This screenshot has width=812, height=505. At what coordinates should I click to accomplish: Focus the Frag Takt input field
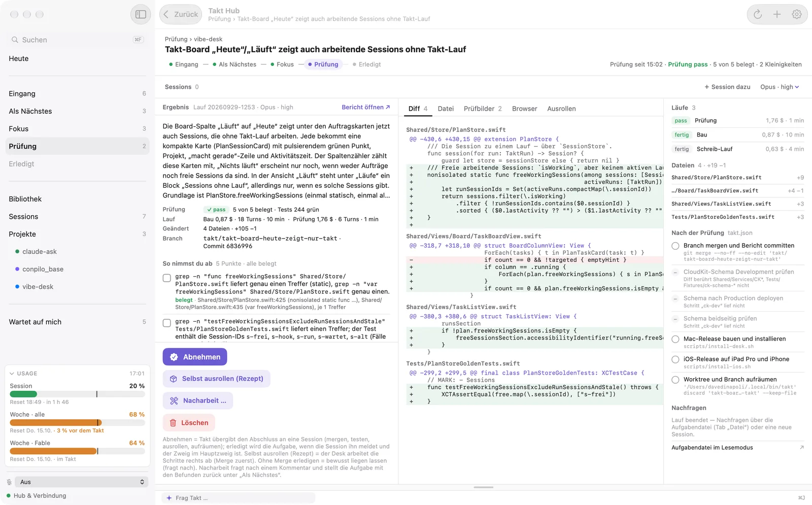tap(239, 498)
